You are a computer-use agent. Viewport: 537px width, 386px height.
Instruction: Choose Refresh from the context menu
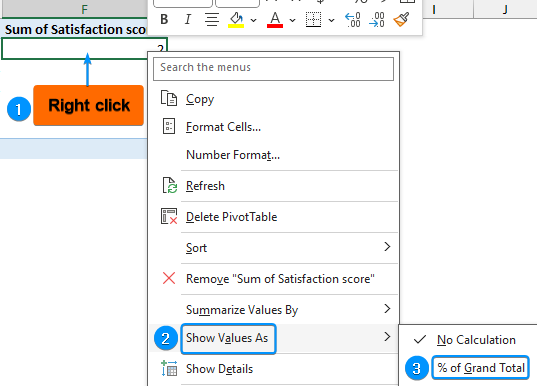coord(274,186)
